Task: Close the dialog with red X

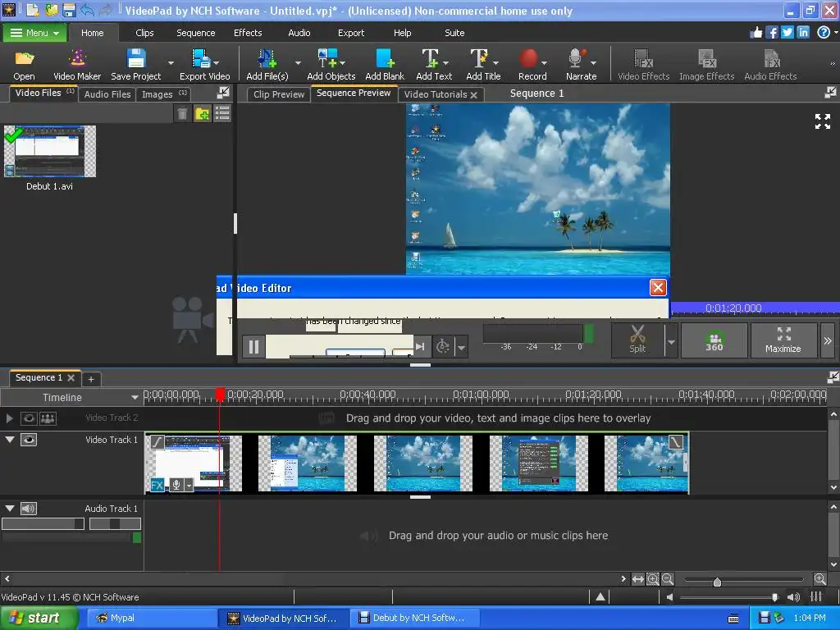Action: tap(658, 288)
